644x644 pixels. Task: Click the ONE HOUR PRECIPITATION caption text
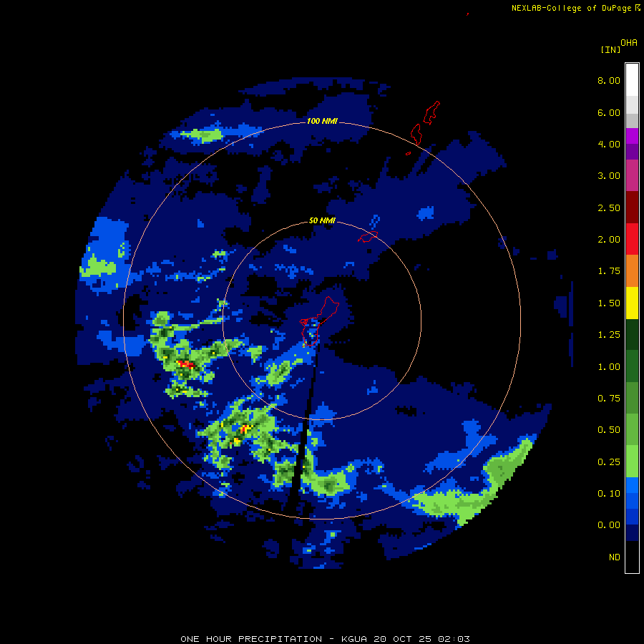[251, 639]
